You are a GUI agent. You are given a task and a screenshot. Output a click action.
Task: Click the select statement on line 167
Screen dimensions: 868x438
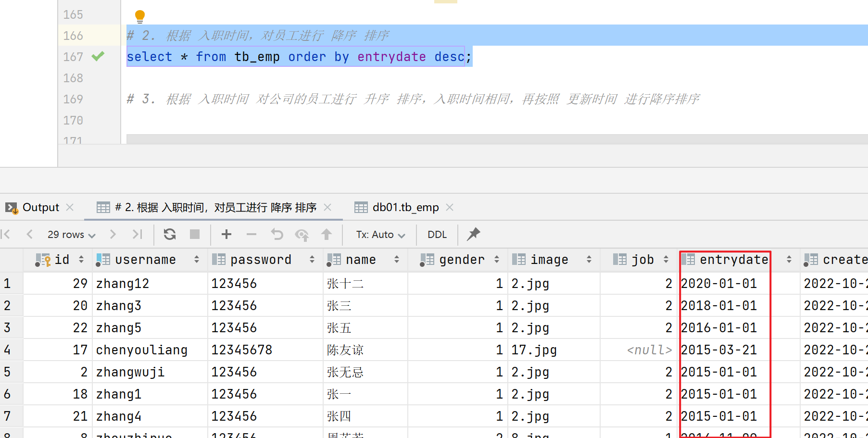coord(299,57)
